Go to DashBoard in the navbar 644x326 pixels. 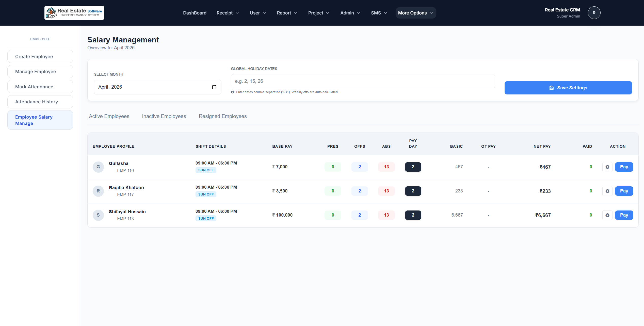pyautogui.click(x=195, y=13)
